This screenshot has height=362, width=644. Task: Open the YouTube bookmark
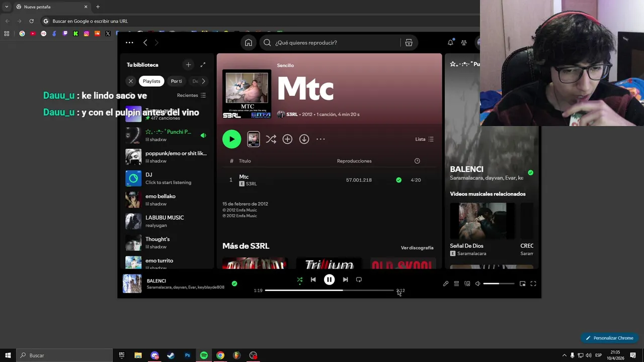(x=33, y=34)
